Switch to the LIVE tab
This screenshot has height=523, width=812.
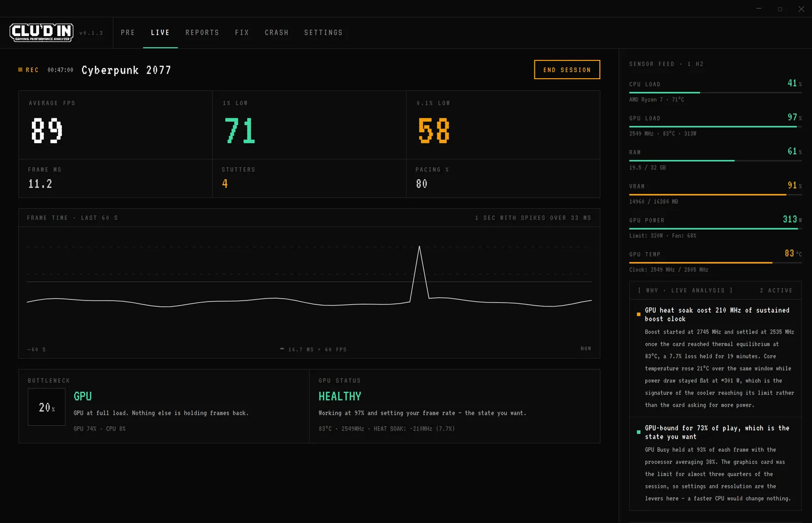pyautogui.click(x=160, y=32)
